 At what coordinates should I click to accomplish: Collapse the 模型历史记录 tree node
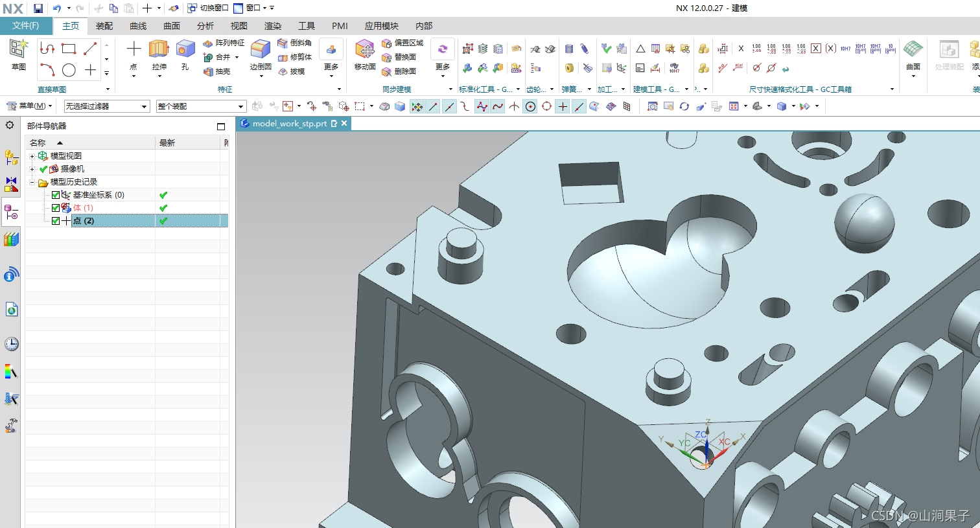tap(32, 182)
